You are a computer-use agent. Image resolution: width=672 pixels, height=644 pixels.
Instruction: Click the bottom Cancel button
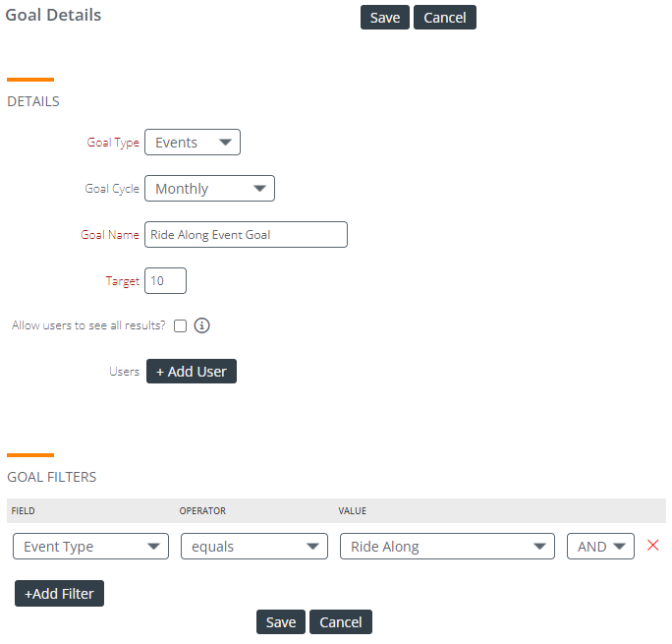[341, 621]
